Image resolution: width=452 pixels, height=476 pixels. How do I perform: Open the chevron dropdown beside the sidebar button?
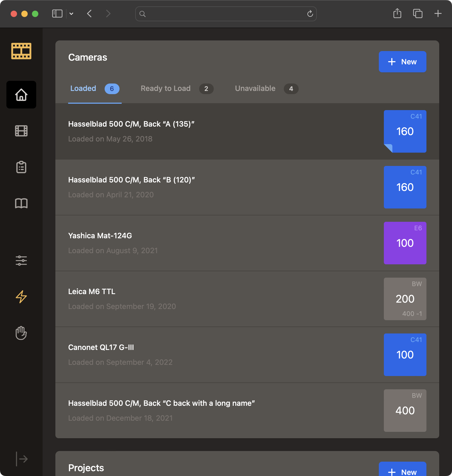[x=71, y=14]
